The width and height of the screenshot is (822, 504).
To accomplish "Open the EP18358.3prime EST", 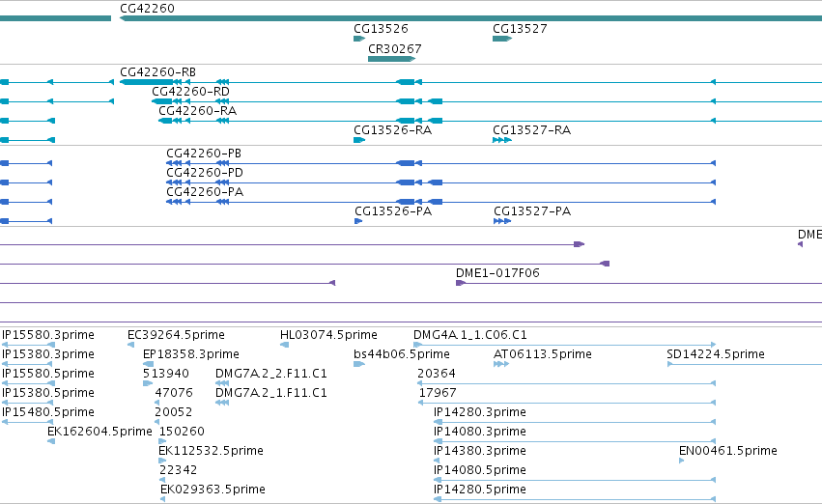I will 191,354.
